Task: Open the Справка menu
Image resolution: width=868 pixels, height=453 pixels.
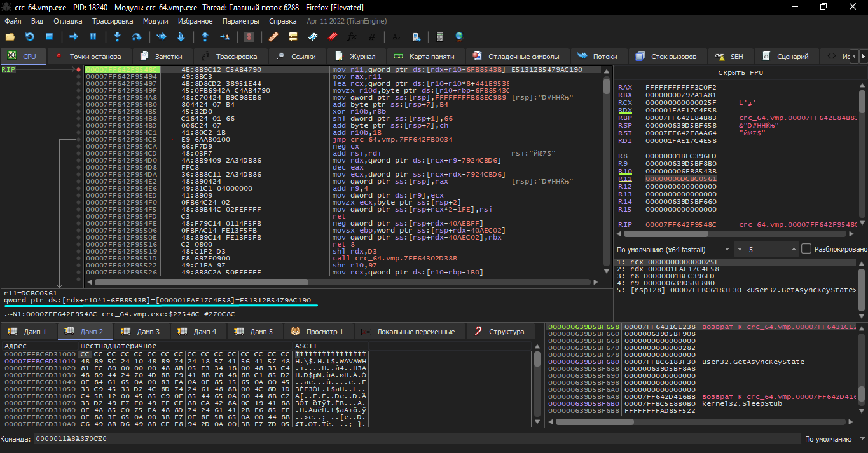Action: tap(283, 21)
